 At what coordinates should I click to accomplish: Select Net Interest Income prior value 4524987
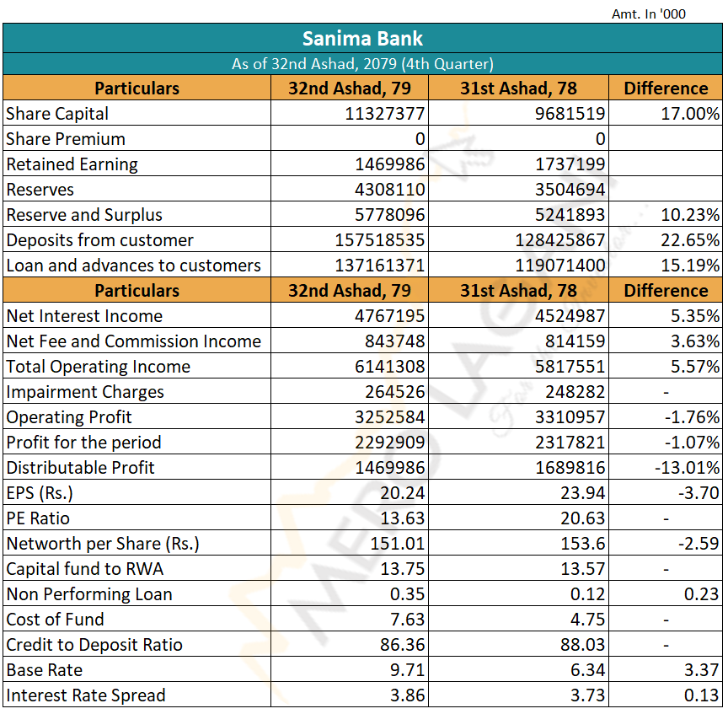[570, 316]
